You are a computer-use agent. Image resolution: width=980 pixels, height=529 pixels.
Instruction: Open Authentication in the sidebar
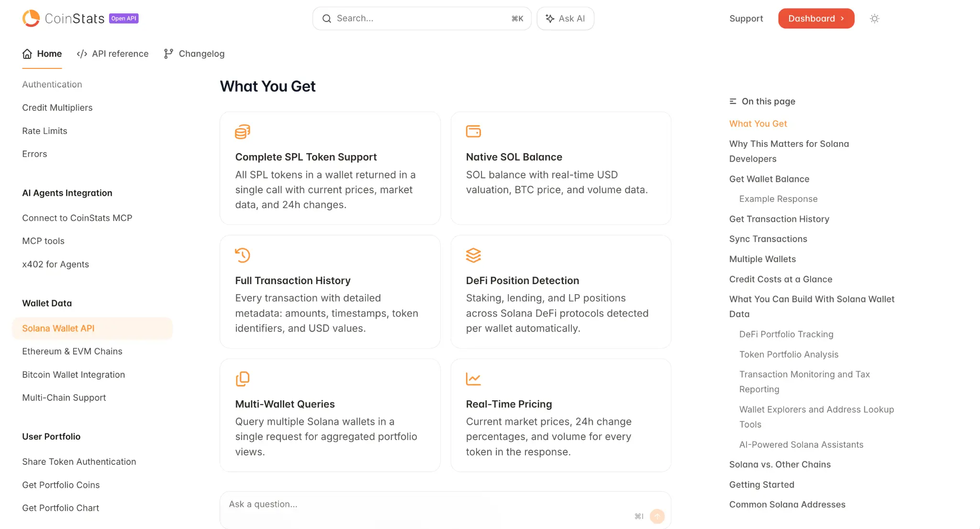coord(52,84)
